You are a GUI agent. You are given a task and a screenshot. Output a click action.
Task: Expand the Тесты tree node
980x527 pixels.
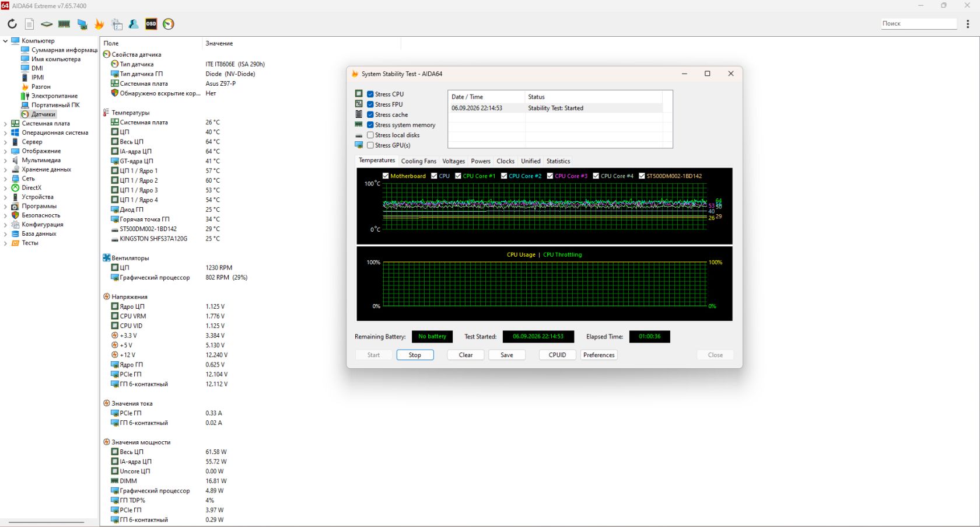[5, 243]
